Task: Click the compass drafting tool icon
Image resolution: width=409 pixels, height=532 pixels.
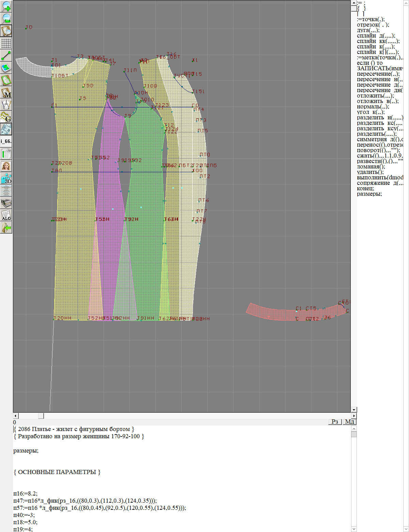Action: click(x=6, y=105)
